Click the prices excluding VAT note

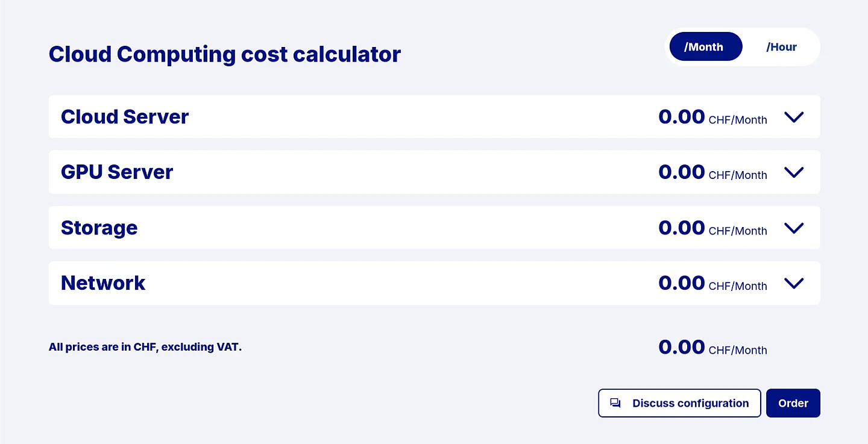(145, 347)
